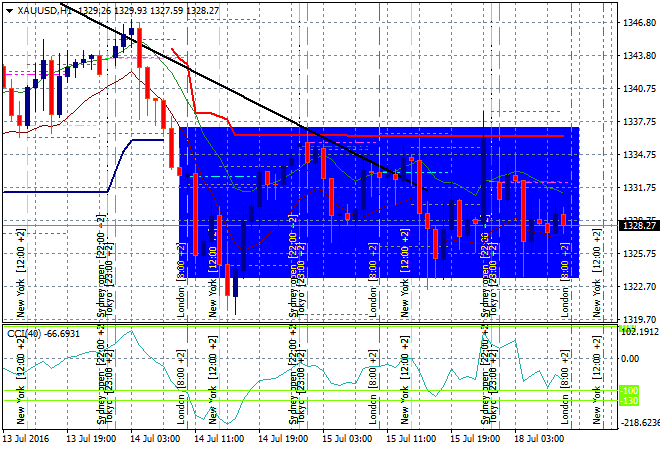660x450 pixels.
Task: Click the divider above the CCI subwindow
Action: [x=300, y=323]
